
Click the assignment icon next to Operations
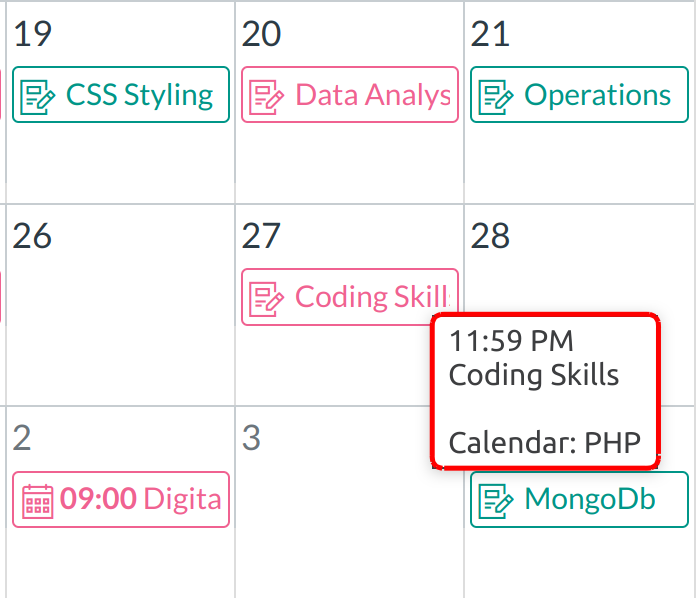point(497,96)
